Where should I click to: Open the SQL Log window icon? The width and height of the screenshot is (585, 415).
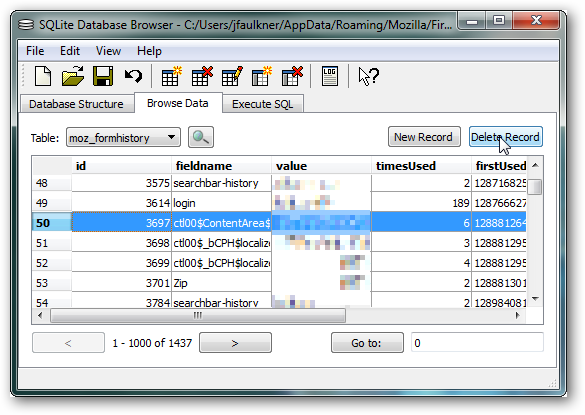click(x=330, y=76)
